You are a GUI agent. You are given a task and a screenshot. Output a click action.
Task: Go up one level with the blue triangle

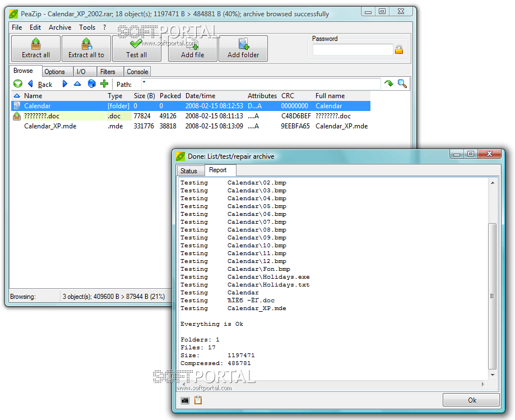(77, 84)
